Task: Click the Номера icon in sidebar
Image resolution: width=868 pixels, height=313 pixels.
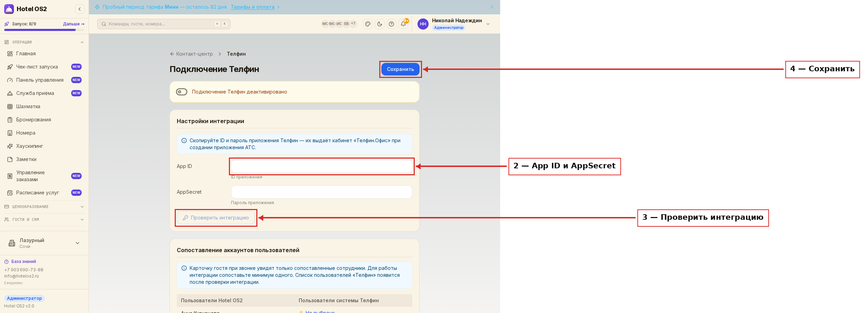Action: coord(10,133)
